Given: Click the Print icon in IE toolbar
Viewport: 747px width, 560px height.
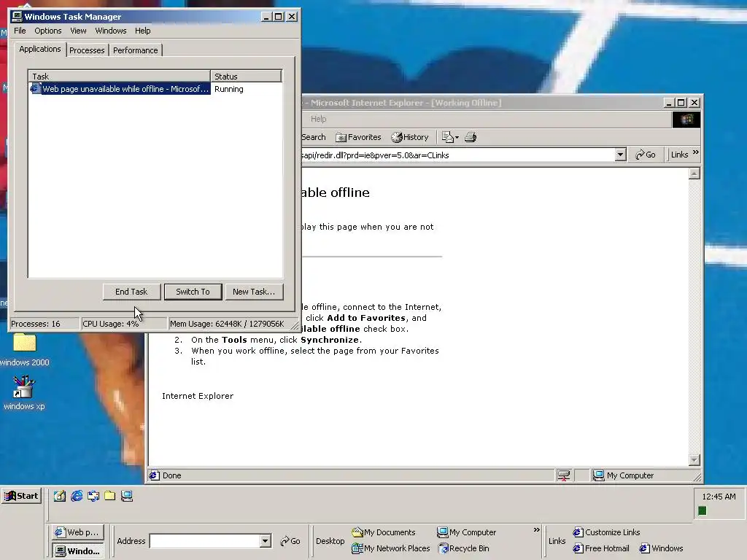Looking at the screenshot, I should 471,137.
